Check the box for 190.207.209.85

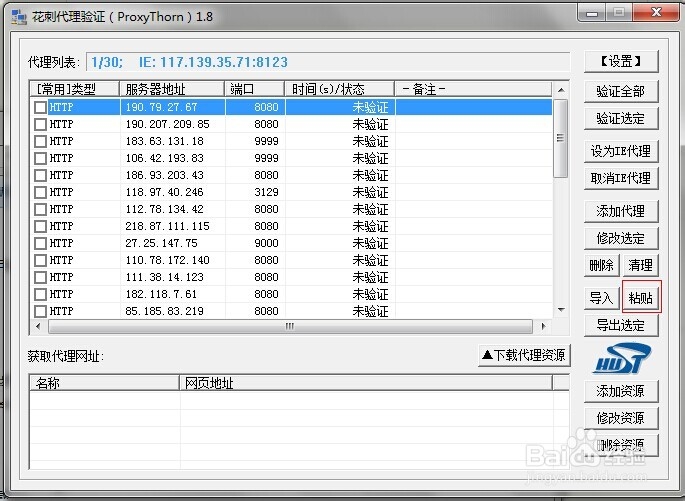click(40, 124)
